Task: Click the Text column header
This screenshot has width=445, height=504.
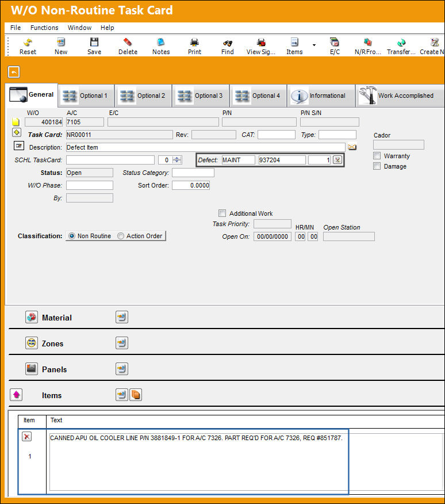Action: point(56,420)
